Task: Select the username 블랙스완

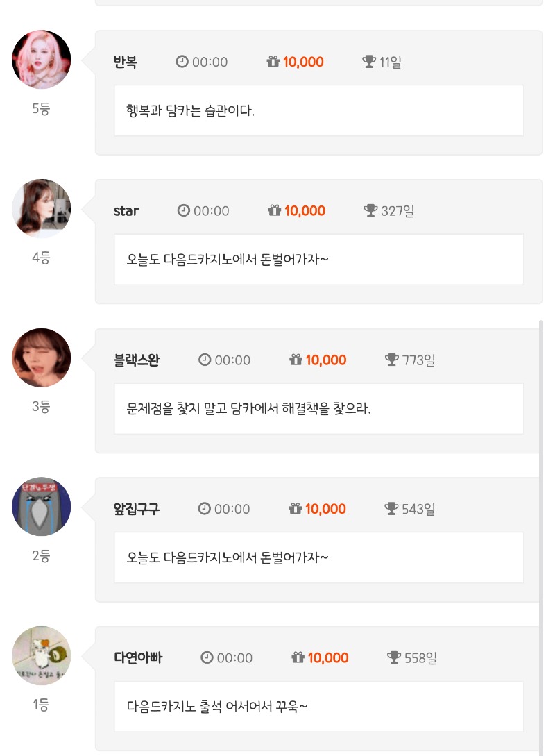Action: coord(136,360)
